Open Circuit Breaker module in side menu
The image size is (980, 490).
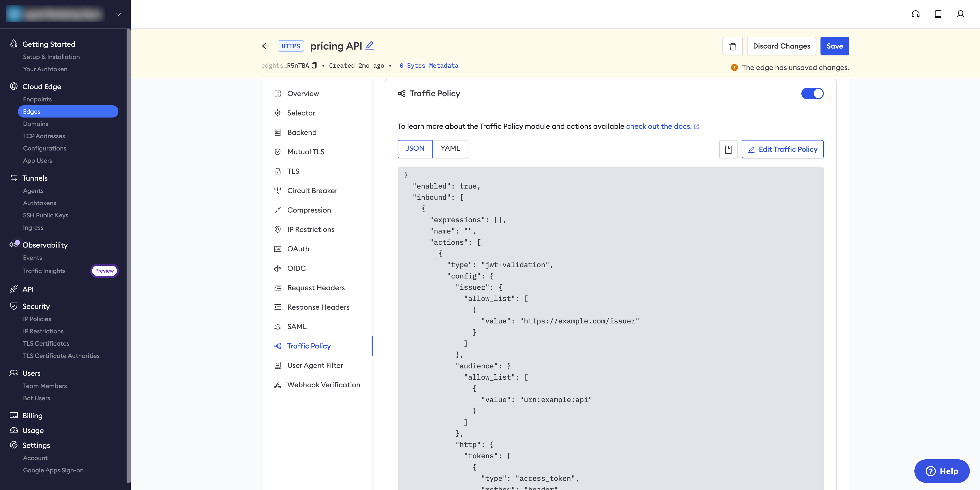312,191
